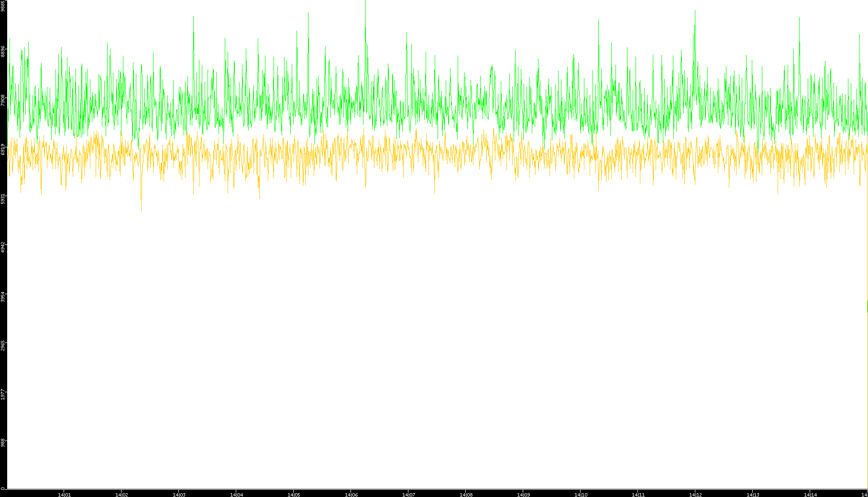
Task: Select the 5931 label on vertical axis
Action: click(3, 199)
